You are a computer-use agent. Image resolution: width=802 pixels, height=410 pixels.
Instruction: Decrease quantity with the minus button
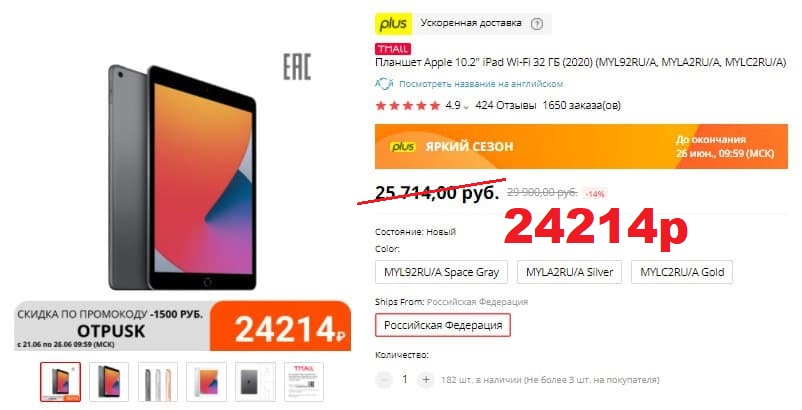pyautogui.click(x=383, y=380)
